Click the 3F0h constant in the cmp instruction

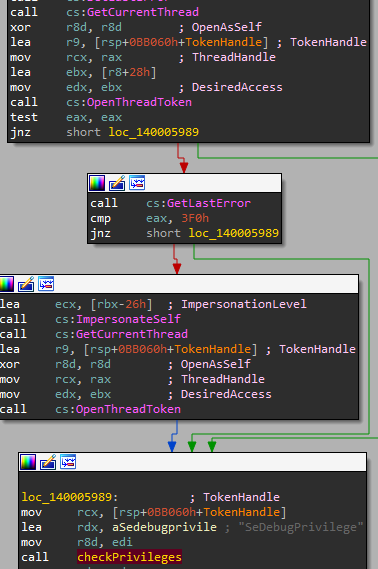195,218
